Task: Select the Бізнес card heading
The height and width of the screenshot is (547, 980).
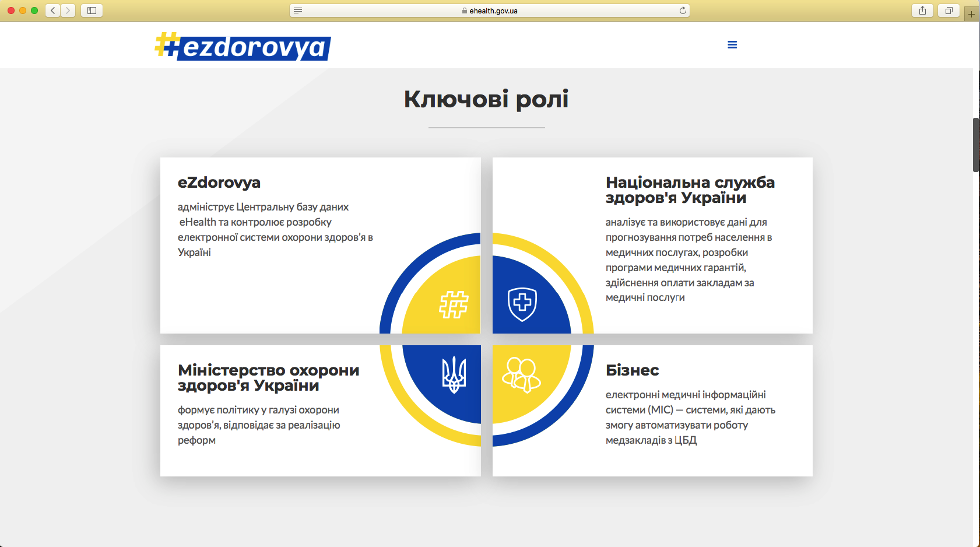Action: [x=633, y=370]
